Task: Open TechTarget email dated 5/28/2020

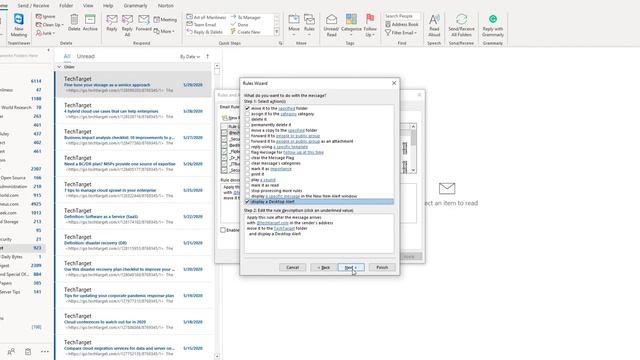Action: [x=133, y=111]
